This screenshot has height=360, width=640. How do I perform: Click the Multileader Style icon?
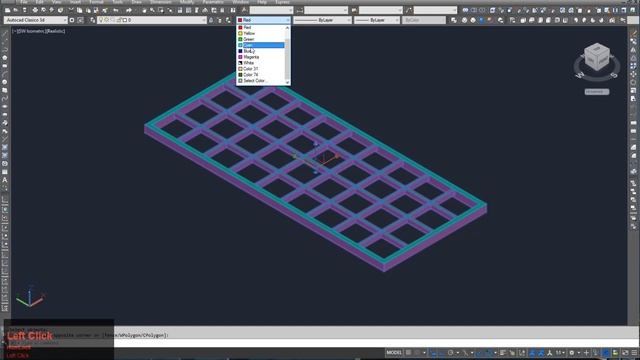click(409, 10)
